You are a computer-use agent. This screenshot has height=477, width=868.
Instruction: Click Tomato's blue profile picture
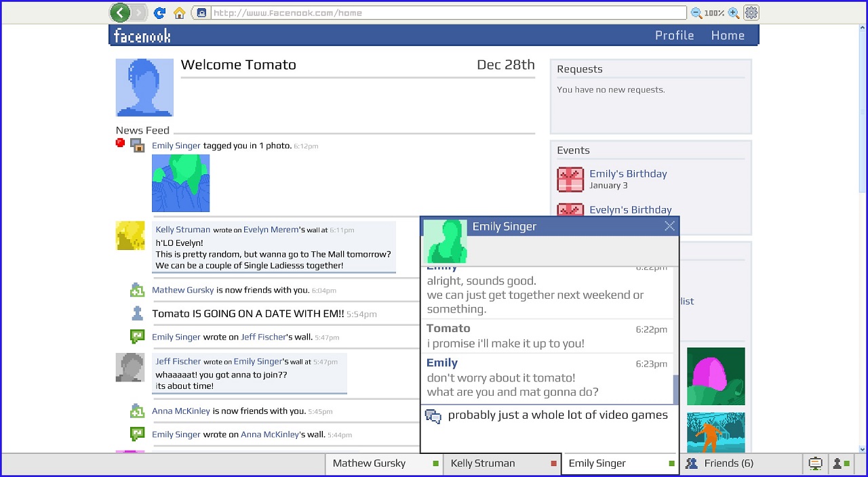click(x=144, y=87)
